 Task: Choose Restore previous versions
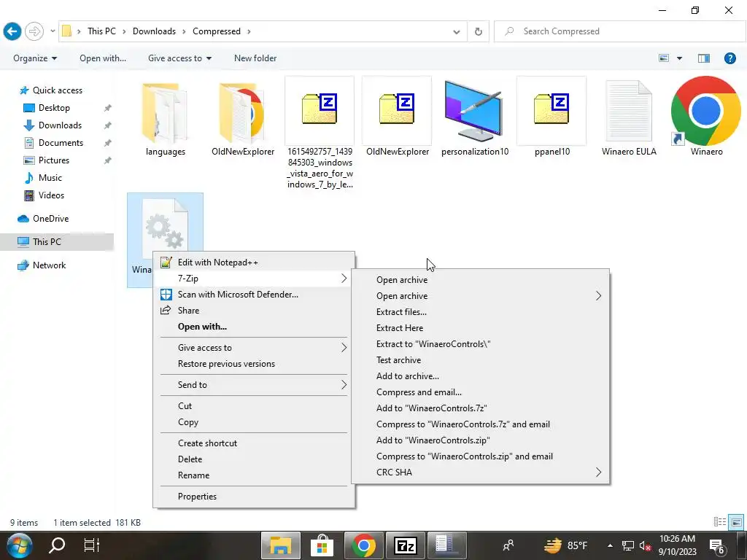pos(254,364)
